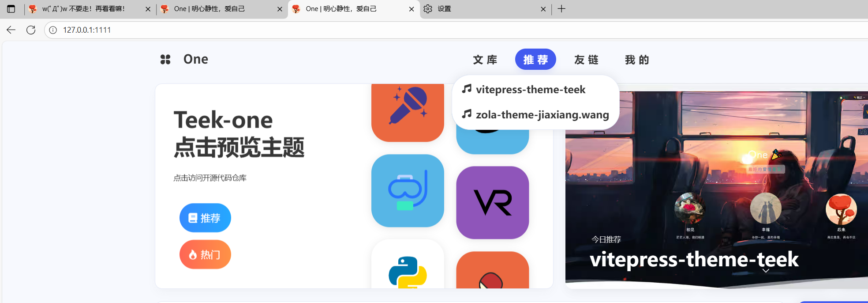
Task: Click the 点击访问开源代码仓库 text
Action: click(210, 178)
